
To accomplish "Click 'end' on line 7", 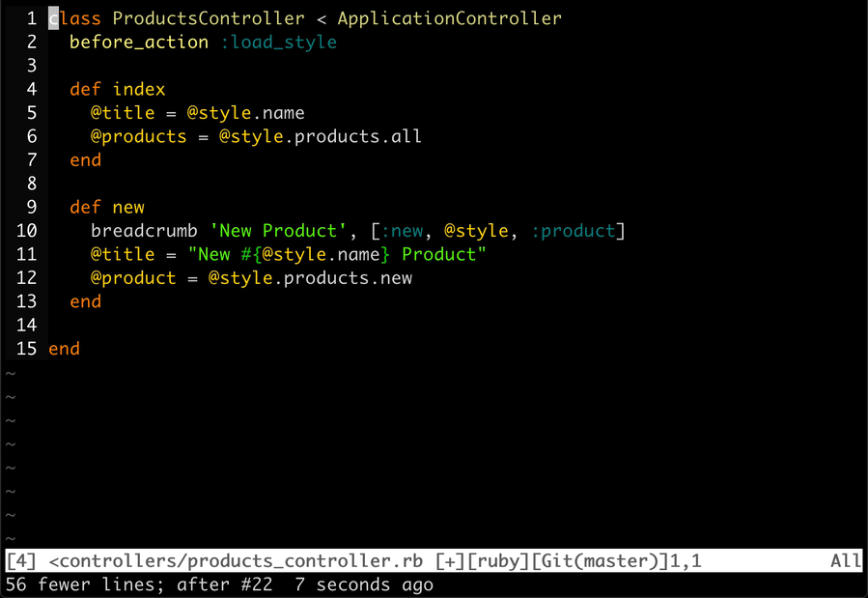I will (85, 160).
